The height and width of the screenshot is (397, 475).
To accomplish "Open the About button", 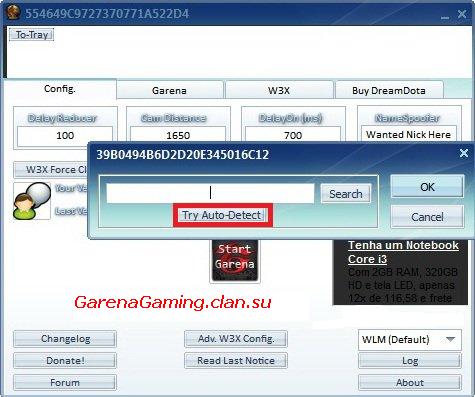I will click(410, 382).
